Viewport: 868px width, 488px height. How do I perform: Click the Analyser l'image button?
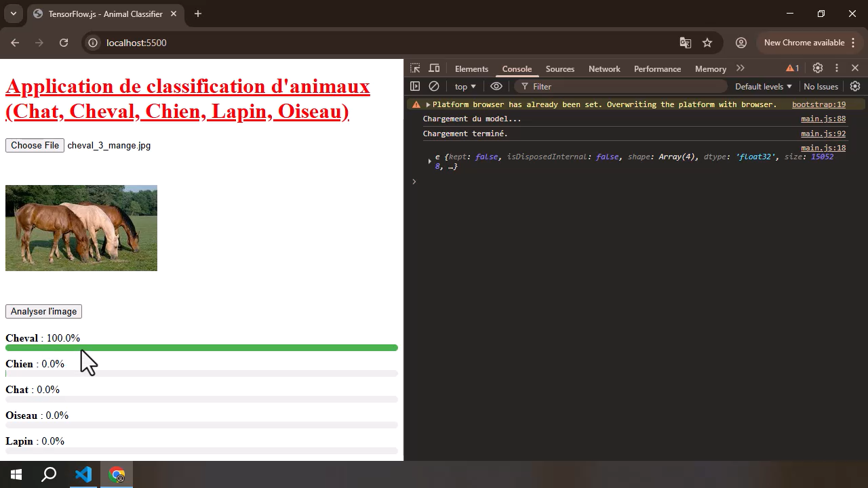[44, 312]
